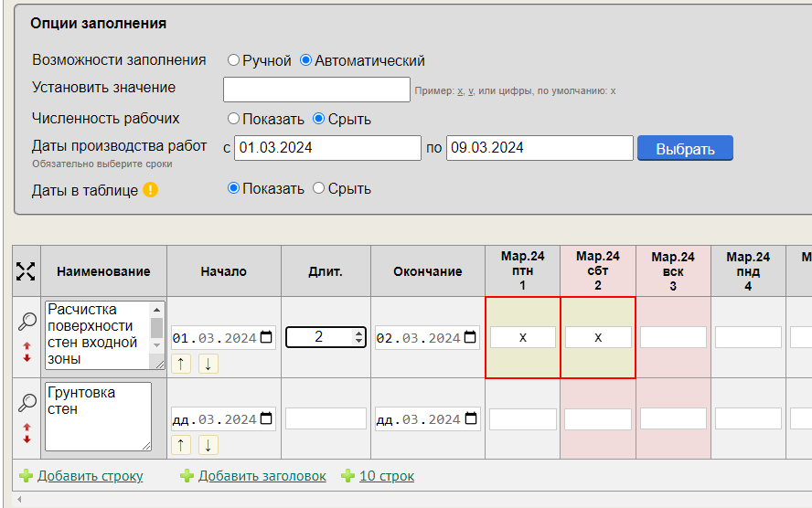Click scroll down arrow in Расчистка name textarea
This screenshot has height=508, width=812.
tap(156, 345)
